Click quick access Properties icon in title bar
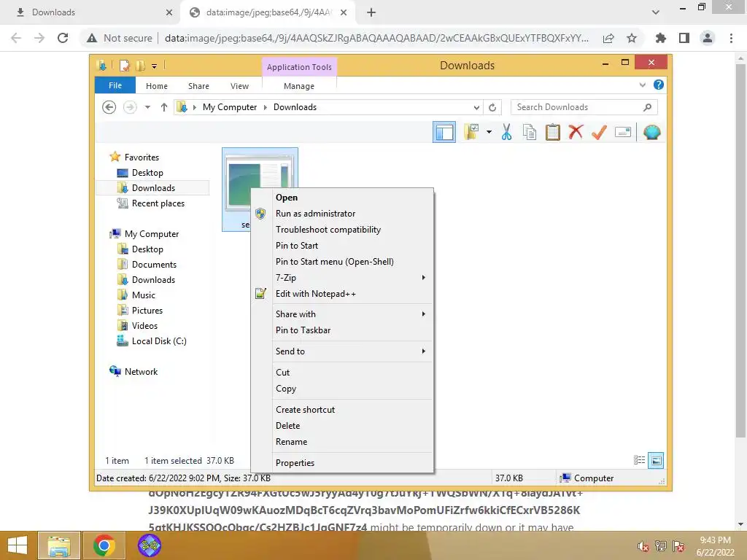The image size is (747, 560). point(124,65)
